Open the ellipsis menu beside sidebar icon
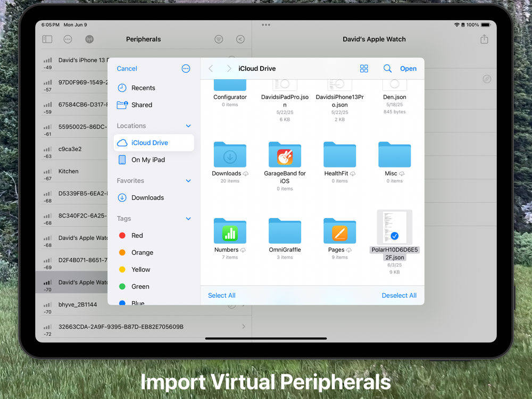This screenshot has height=399, width=532. tap(68, 39)
